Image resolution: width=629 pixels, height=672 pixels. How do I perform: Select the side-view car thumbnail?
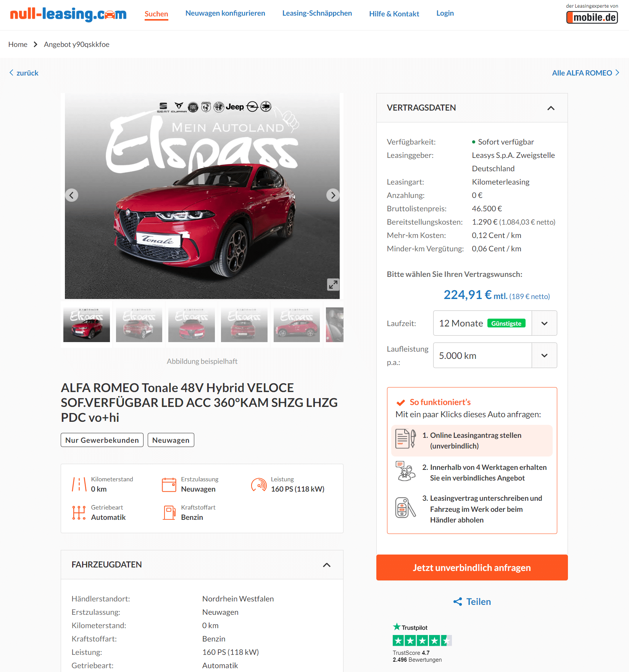tap(297, 325)
